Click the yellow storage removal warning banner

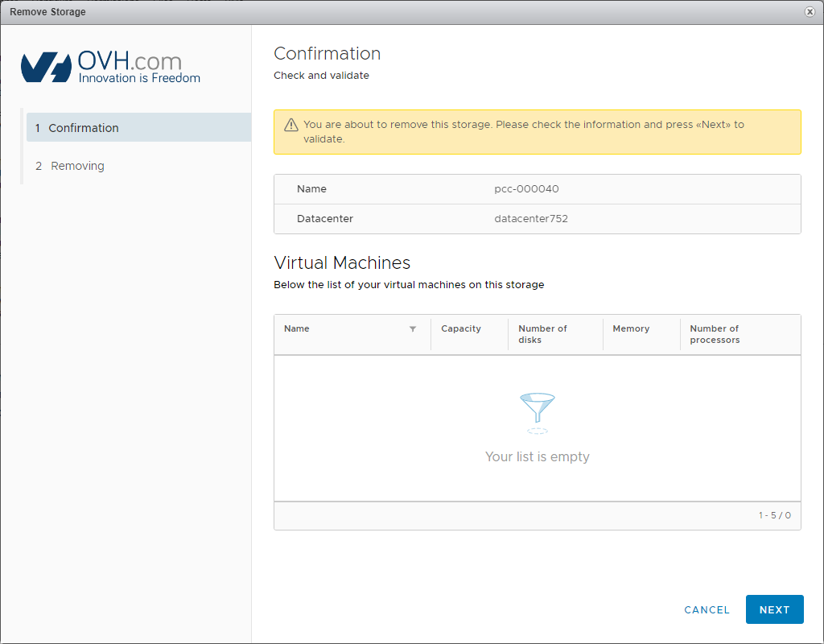[537, 132]
